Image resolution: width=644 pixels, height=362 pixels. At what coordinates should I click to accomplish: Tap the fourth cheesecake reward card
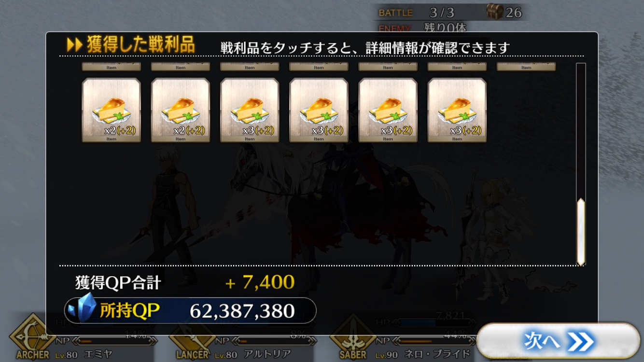click(319, 110)
